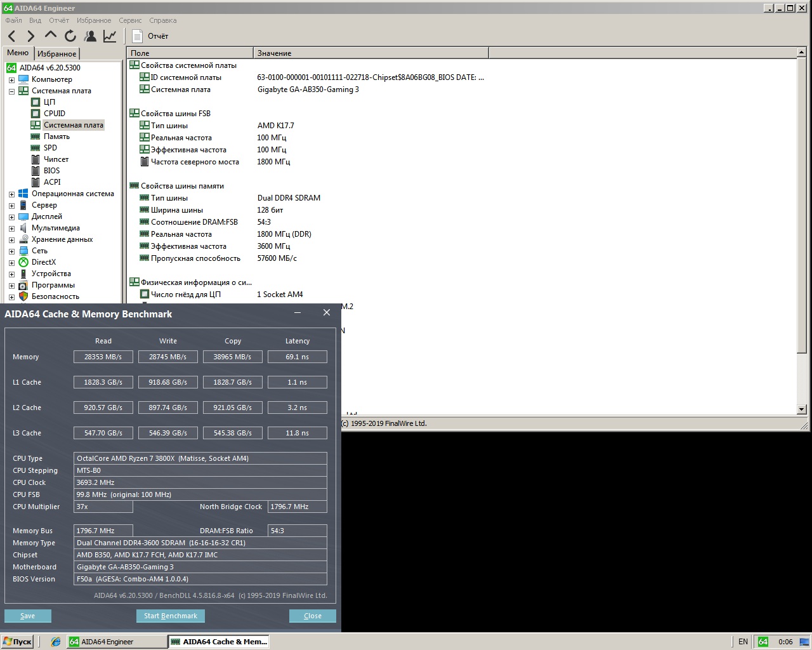Click the Memory Latency value 69.1 ns
812x650 pixels.
[298, 357]
